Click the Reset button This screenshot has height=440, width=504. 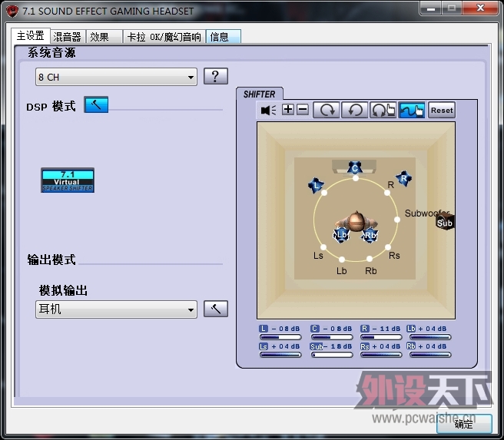[442, 110]
